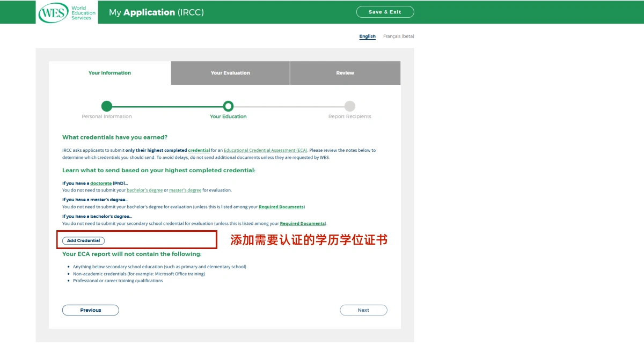Click 'Learn what to send' heading
The image size is (644, 352).
[x=159, y=171]
